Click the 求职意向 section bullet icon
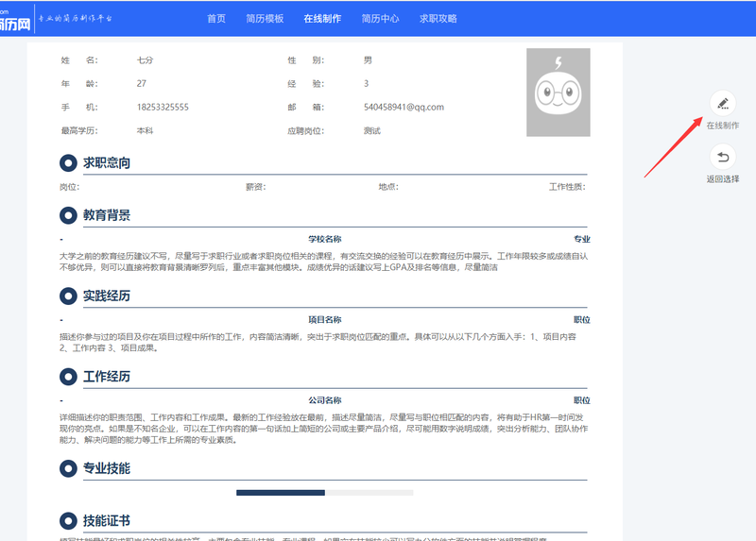 pyautogui.click(x=68, y=162)
